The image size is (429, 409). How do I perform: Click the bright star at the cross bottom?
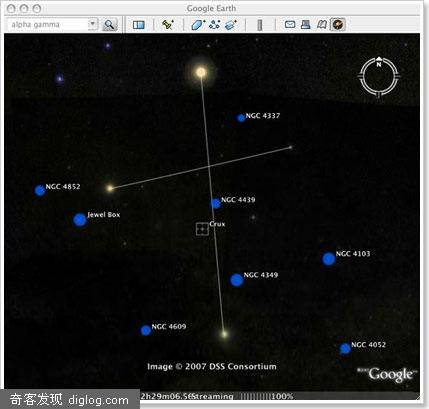click(x=224, y=334)
